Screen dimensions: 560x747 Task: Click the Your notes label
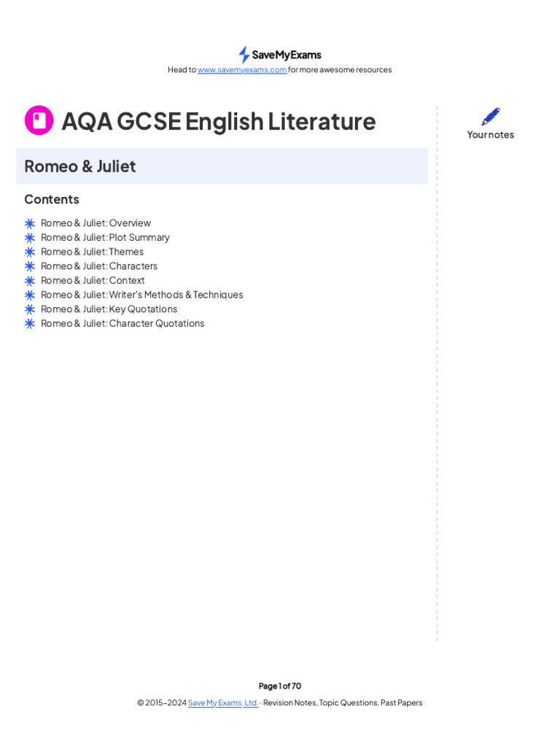[491, 135]
